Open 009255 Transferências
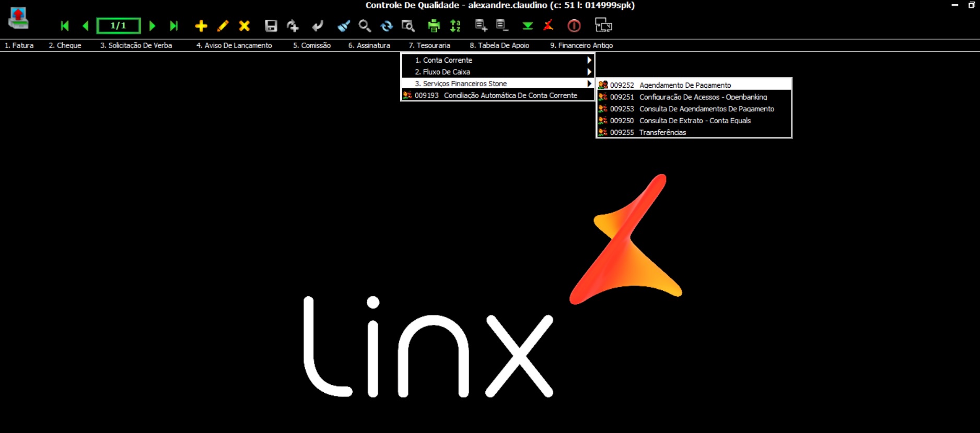This screenshot has height=433, width=980. (x=694, y=133)
